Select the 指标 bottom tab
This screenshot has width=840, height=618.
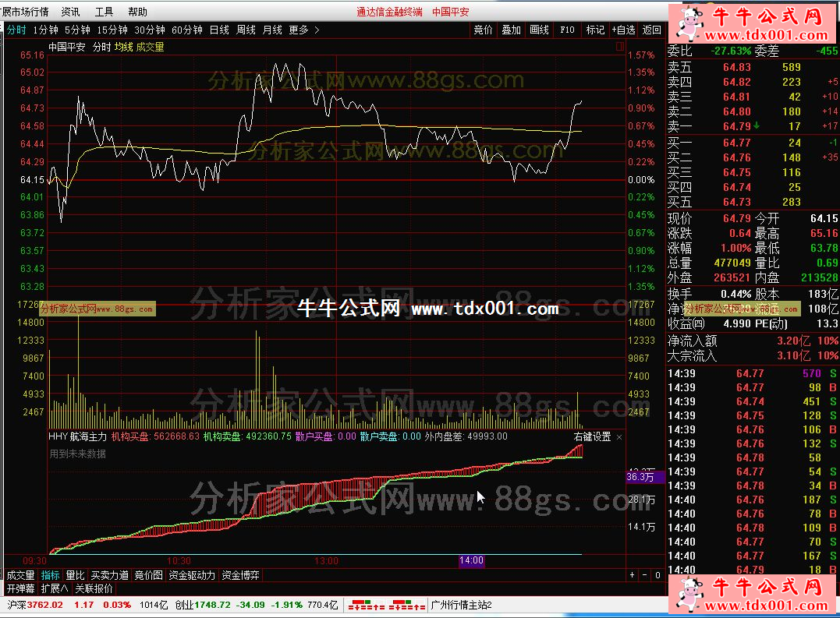point(51,575)
